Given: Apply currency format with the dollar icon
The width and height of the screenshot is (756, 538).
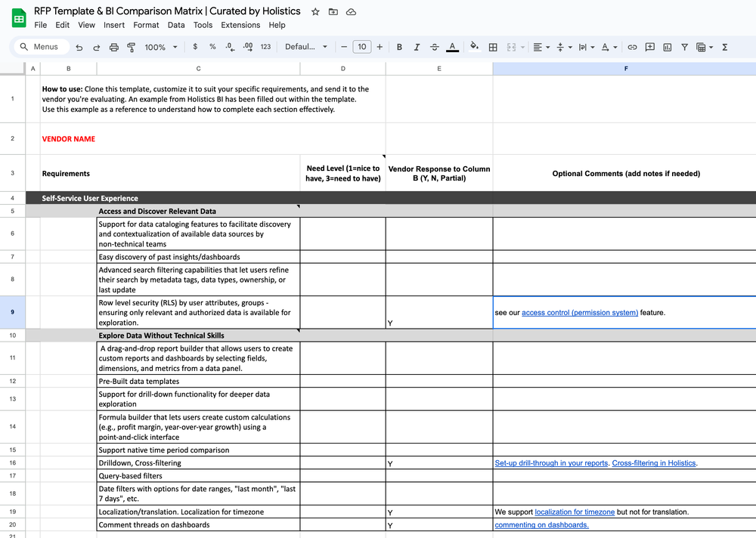Looking at the screenshot, I should 194,46.
